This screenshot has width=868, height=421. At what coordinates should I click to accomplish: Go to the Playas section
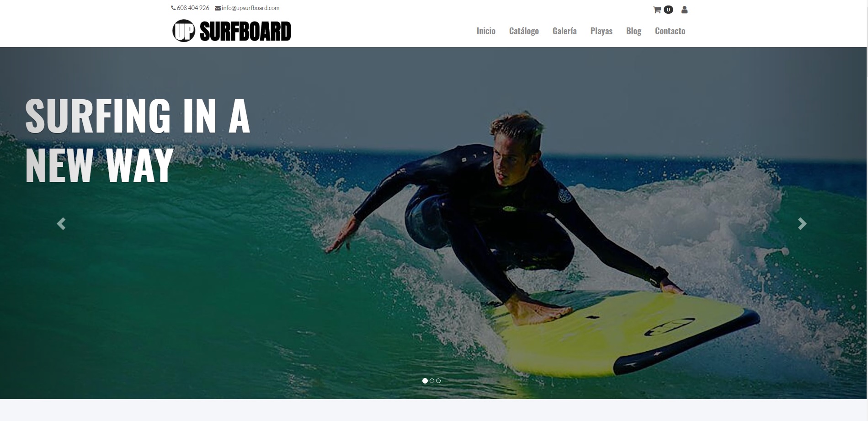(601, 31)
